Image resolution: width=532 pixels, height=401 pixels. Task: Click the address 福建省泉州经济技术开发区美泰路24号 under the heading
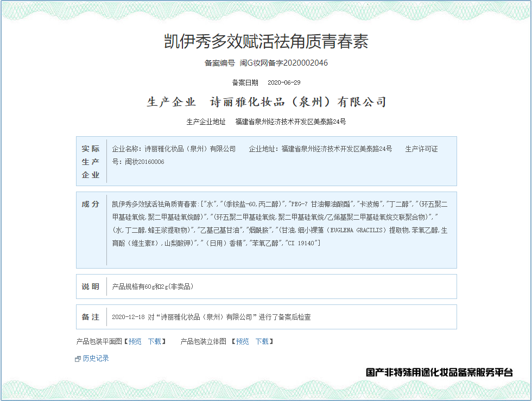[291, 122]
